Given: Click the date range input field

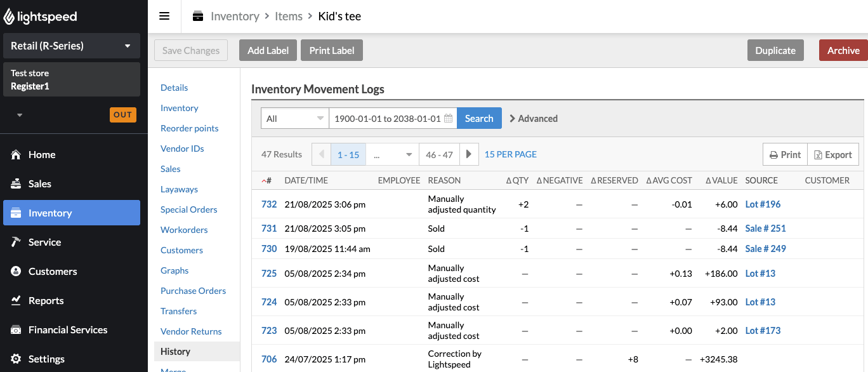Looking at the screenshot, I should (387, 119).
